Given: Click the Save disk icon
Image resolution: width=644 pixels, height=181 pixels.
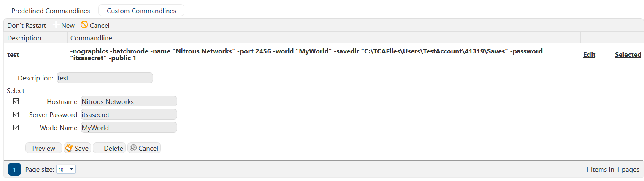Looking at the screenshot, I should [69, 148].
